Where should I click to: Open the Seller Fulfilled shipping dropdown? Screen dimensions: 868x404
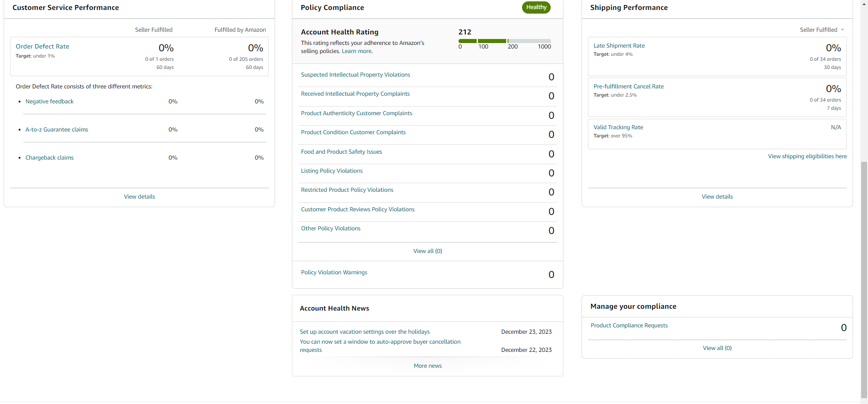click(x=822, y=30)
